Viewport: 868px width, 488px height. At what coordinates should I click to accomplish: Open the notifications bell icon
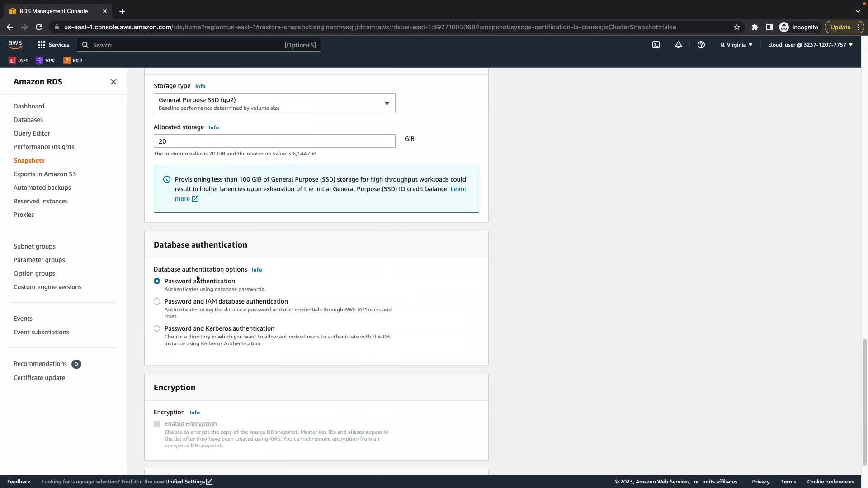679,45
